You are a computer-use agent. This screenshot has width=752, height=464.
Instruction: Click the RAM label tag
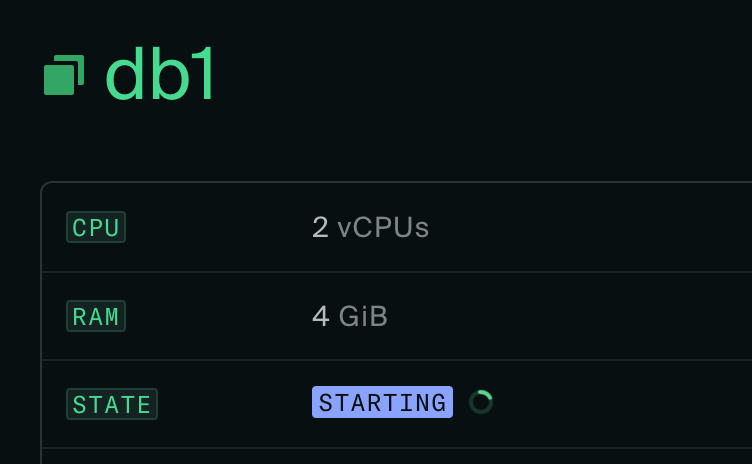click(x=96, y=316)
